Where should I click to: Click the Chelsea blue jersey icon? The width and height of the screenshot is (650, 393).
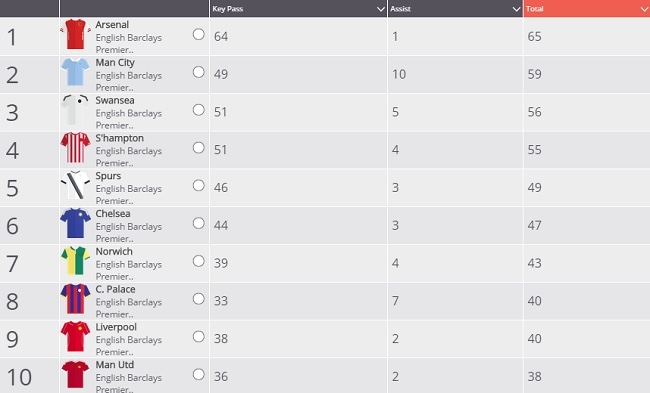pos(75,223)
